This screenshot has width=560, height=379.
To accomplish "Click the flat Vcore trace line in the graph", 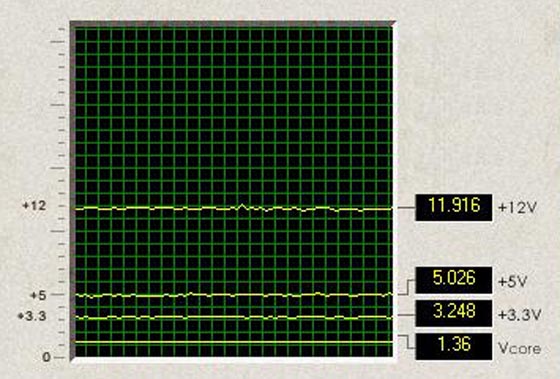I will pyautogui.click(x=234, y=342).
